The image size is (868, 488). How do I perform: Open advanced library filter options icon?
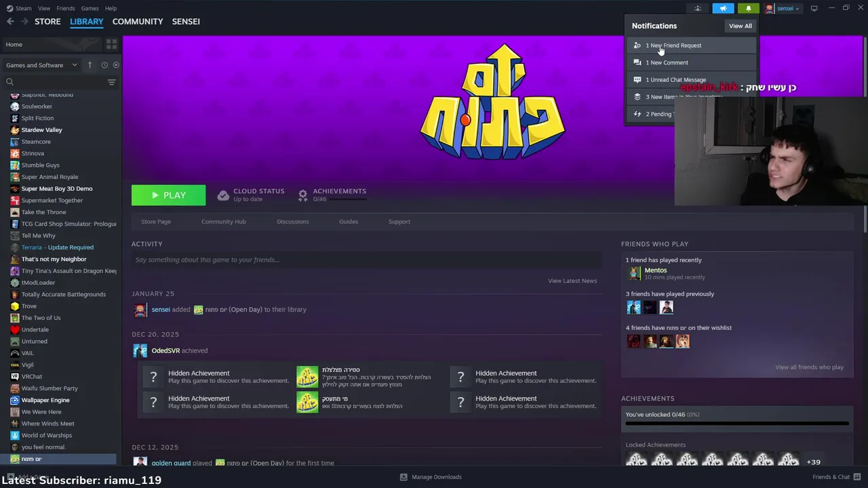click(111, 82)
